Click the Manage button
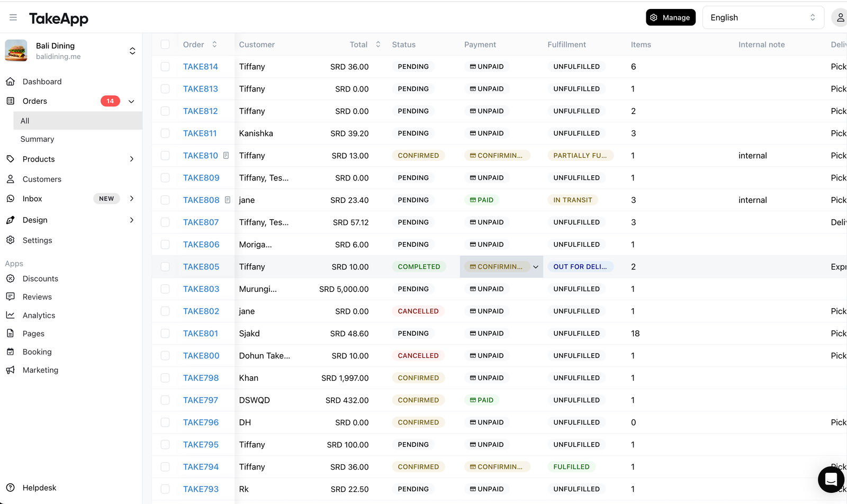The image size is (847, 504). pos(671,17)
